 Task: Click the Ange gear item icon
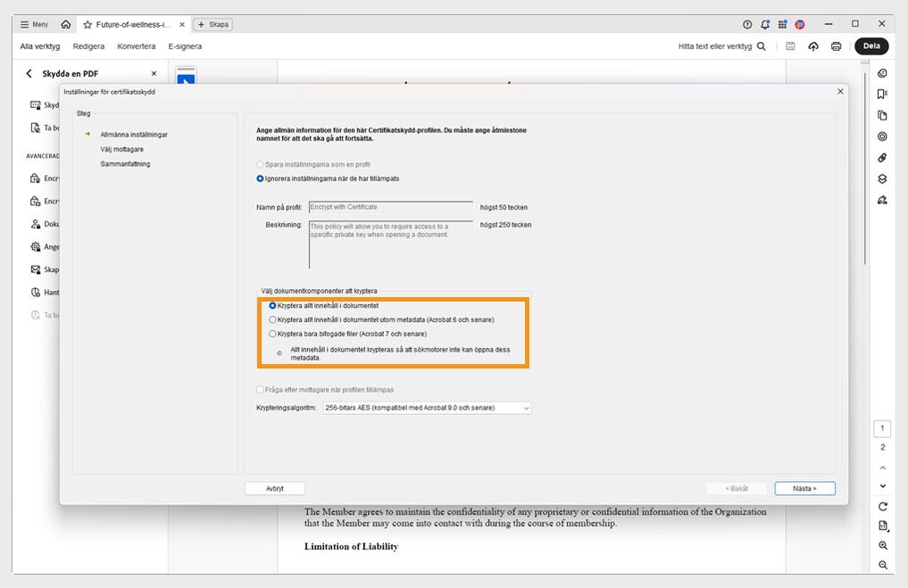coord(36,246)
